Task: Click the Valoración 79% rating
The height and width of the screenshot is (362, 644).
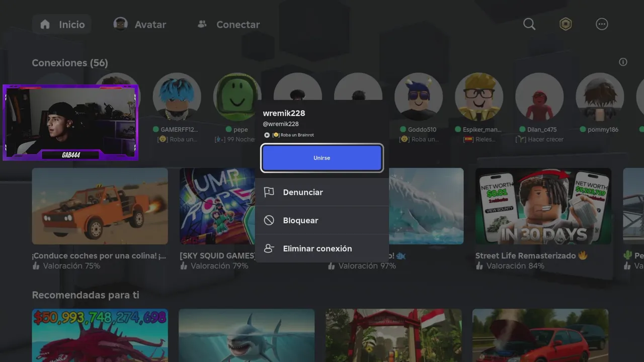Action: (x=219, y=266)
